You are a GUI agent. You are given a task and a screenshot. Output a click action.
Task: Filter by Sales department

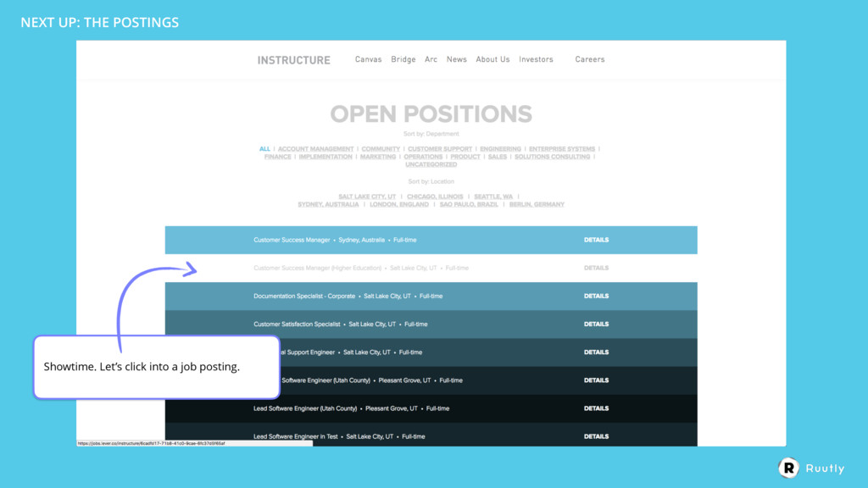pos(497,157)
